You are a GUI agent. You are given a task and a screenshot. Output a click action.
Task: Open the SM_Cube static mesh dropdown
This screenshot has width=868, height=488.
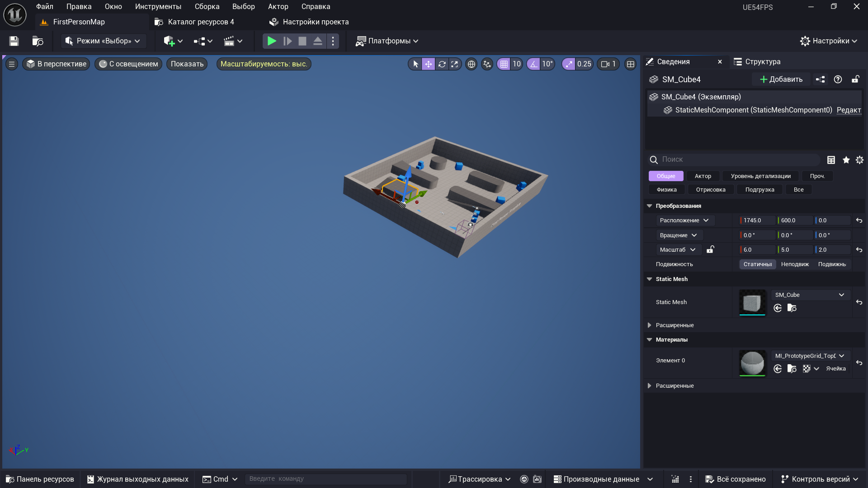click(810, 295)
